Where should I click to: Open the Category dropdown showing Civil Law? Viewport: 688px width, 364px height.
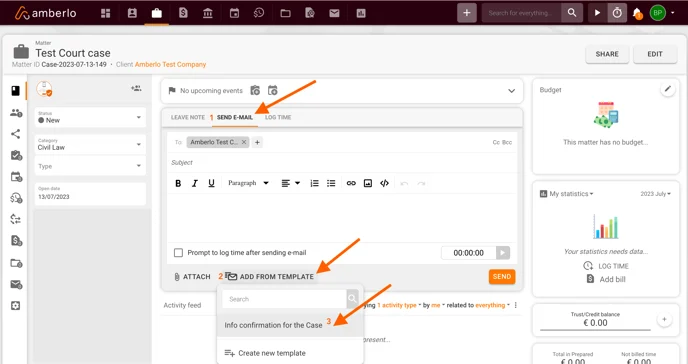click(90, 144)
